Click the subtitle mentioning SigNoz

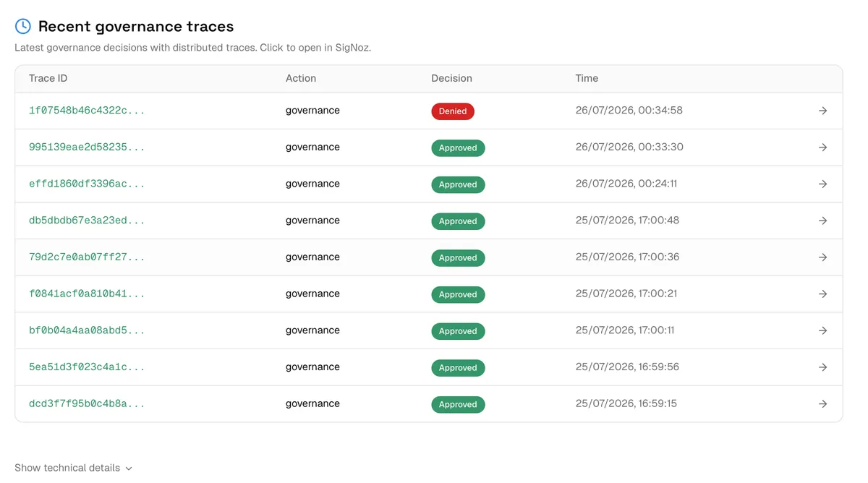(x=192, y=48)
